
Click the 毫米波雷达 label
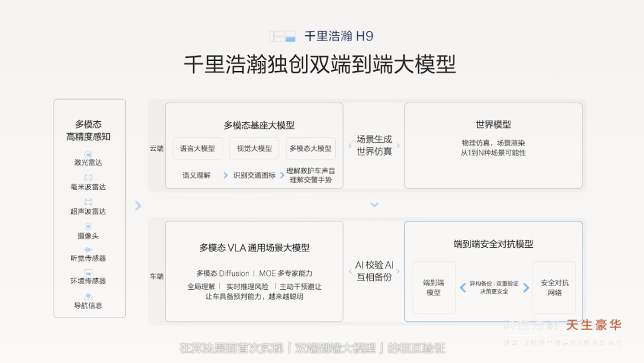[x=88, y=187]
